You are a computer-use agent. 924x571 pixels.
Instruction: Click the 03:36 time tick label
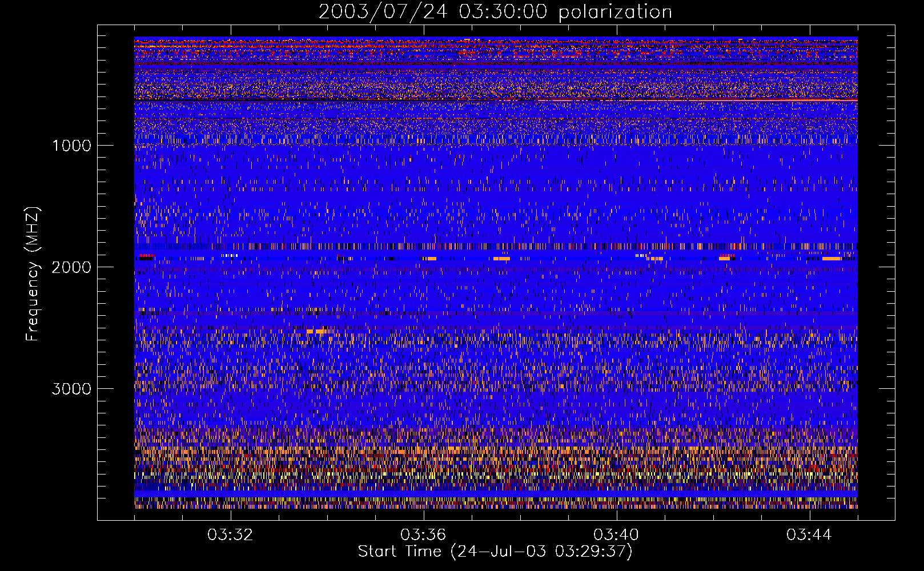423,535
